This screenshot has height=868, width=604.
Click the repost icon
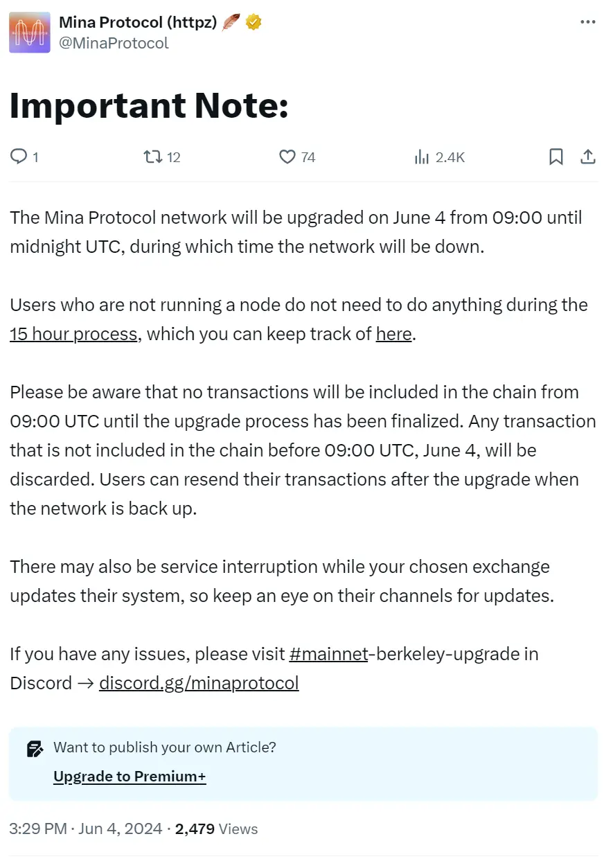tap(152, 157)
